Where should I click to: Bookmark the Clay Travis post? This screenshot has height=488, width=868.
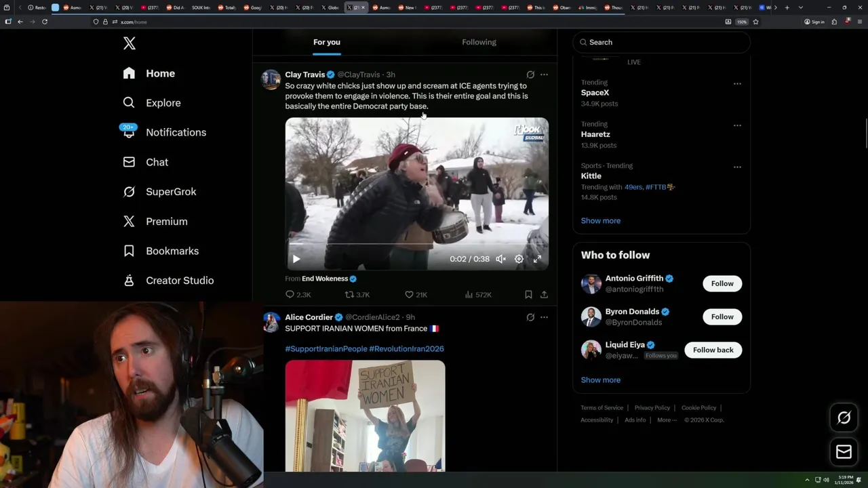(x=528, y=295)
